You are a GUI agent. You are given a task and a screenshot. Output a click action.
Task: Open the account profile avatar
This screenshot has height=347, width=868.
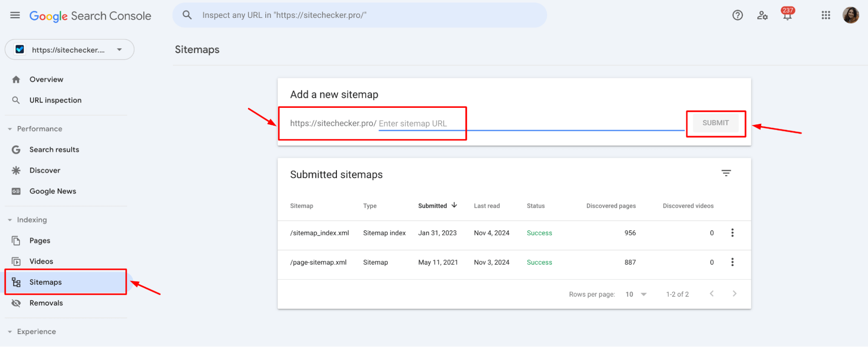[851, 15]
